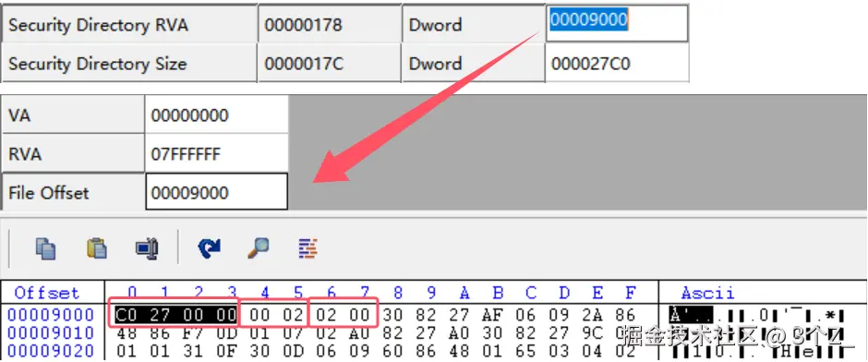
Task: Click byte 31 in row 00009020
Action: (193, 350)
